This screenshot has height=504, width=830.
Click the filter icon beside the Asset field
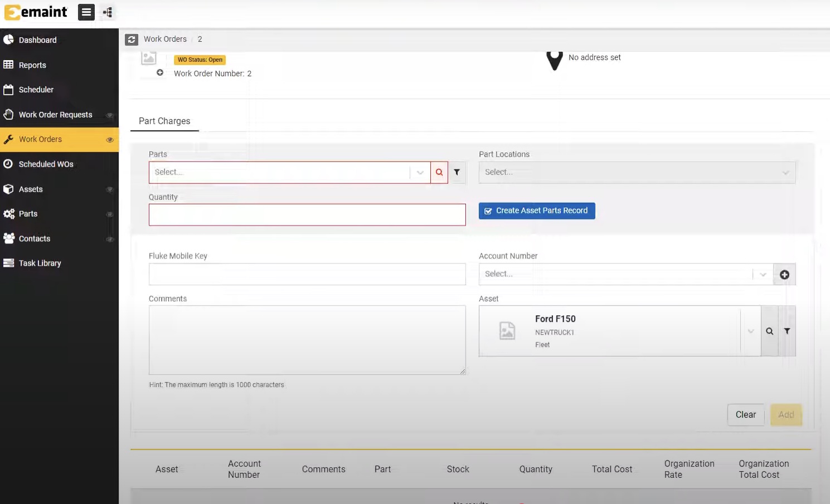(787, 331)
